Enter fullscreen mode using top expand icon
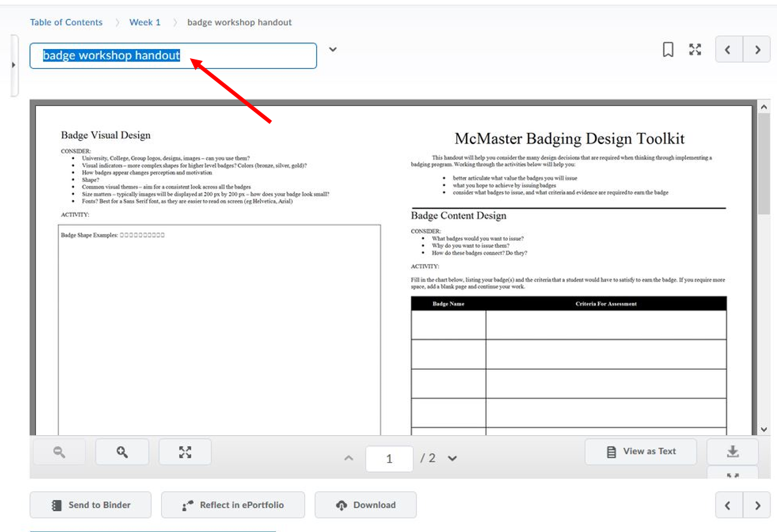The height and width of the screenshot is (532, 777). pos(695,50)
